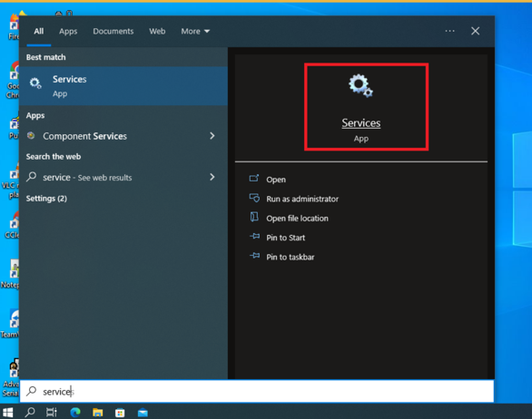The width and height of the screenshot is (532, 419).
Task: Switch to the Web tab
Action: pyautogui.click(x=157, y=31)
